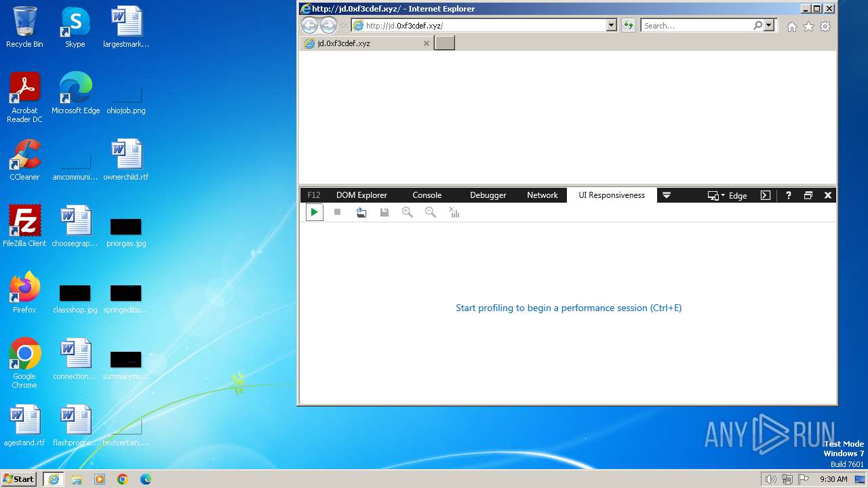Screen dimensions: 868x488
Task: Open the Action Center flag icon
Action: click(804, 479)
